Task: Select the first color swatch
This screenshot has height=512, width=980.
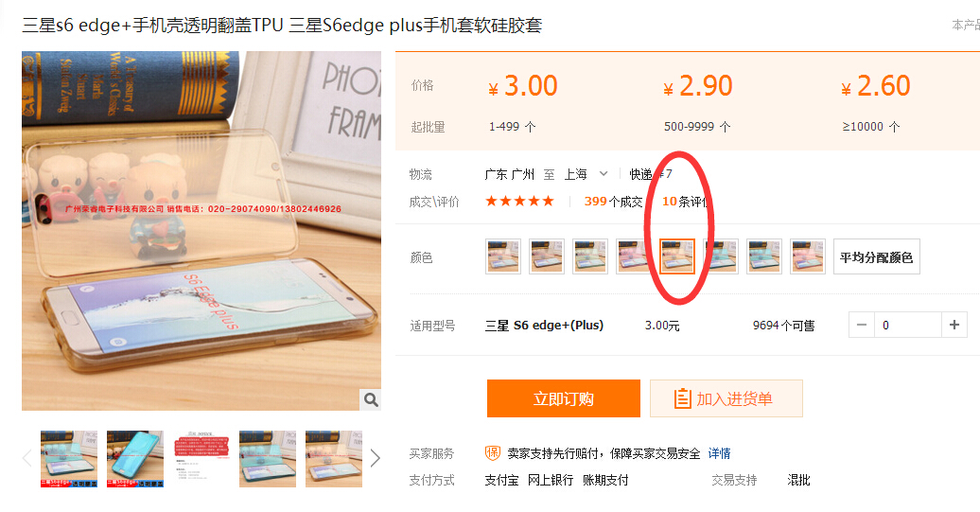Action: [503, 256]
